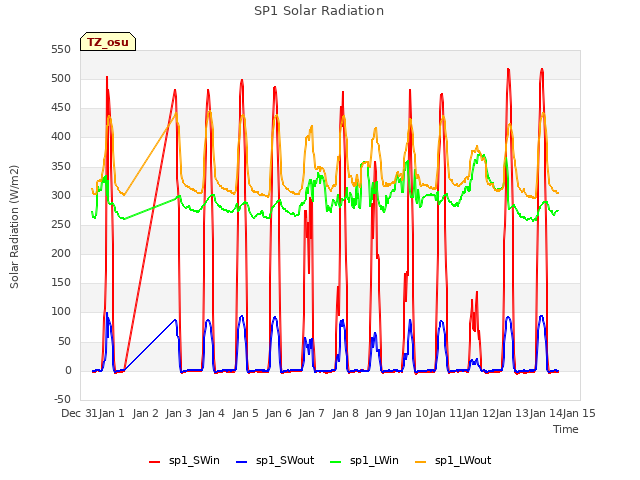Click the 300 y-axis tick label
The image size is (640, 480).
61,196
